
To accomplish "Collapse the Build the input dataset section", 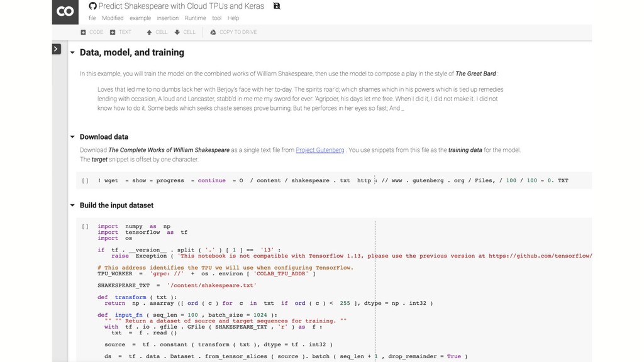I will (72, 206).
